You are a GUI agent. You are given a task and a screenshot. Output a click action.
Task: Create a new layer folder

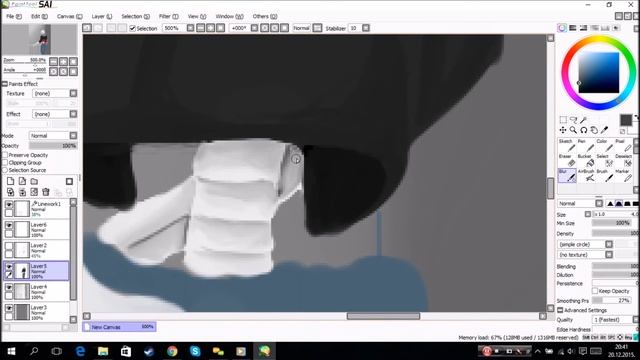[x=34, y=181]
